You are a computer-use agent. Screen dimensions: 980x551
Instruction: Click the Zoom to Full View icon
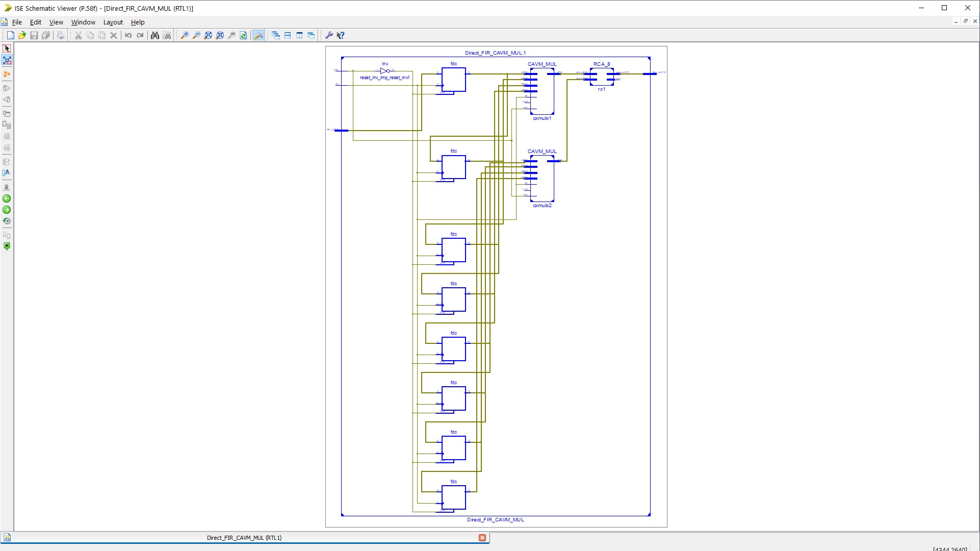pos(208,35)
